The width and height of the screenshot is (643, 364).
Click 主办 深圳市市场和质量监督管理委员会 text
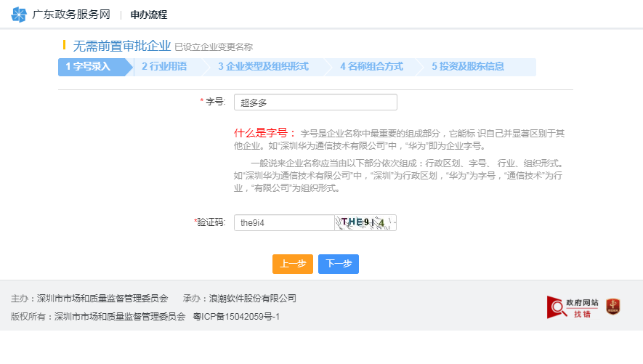tap(89, 299)
